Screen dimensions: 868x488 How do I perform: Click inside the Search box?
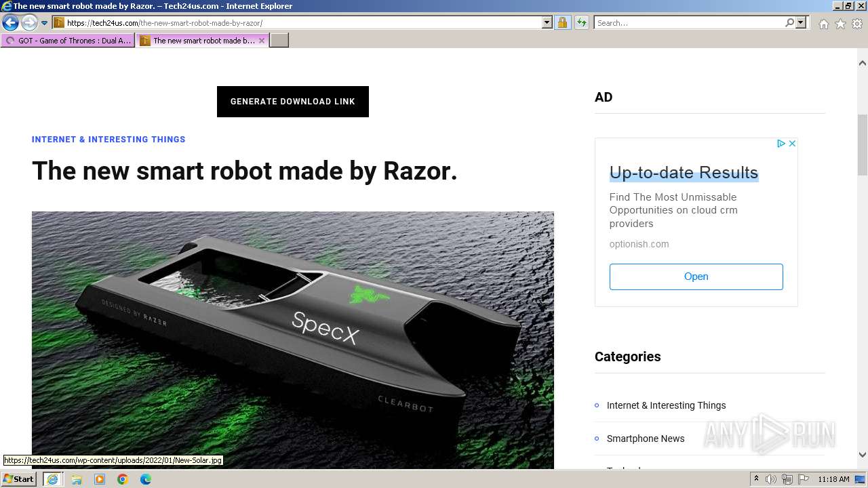[x=688, y=22]
